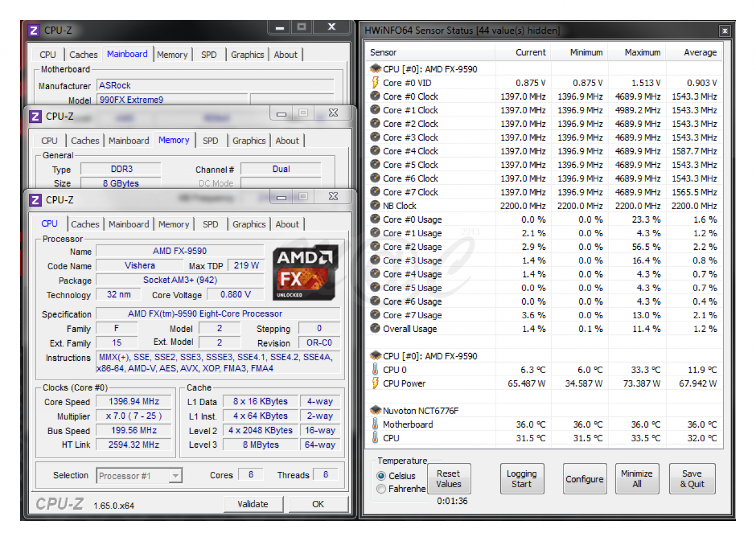Select CPU tab in the Mainboard CPU-Z window
This screenshot has height=541, width=756.
[48, 55]
